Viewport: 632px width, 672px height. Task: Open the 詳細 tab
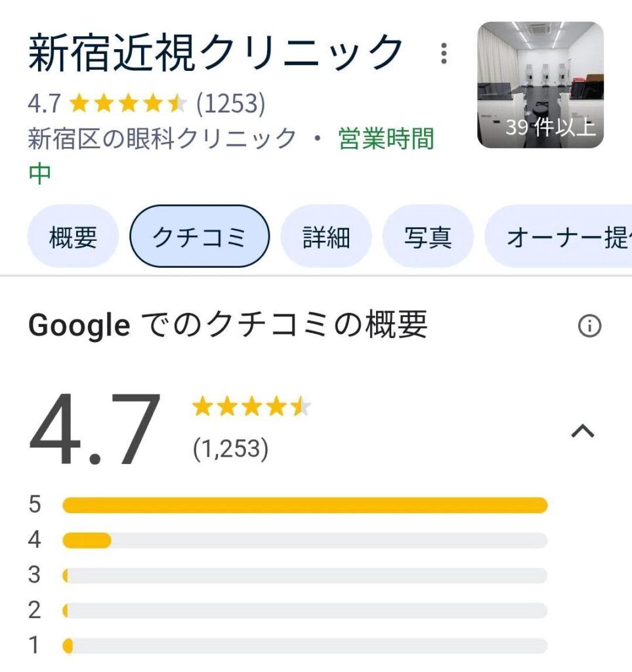click(326, 237)
